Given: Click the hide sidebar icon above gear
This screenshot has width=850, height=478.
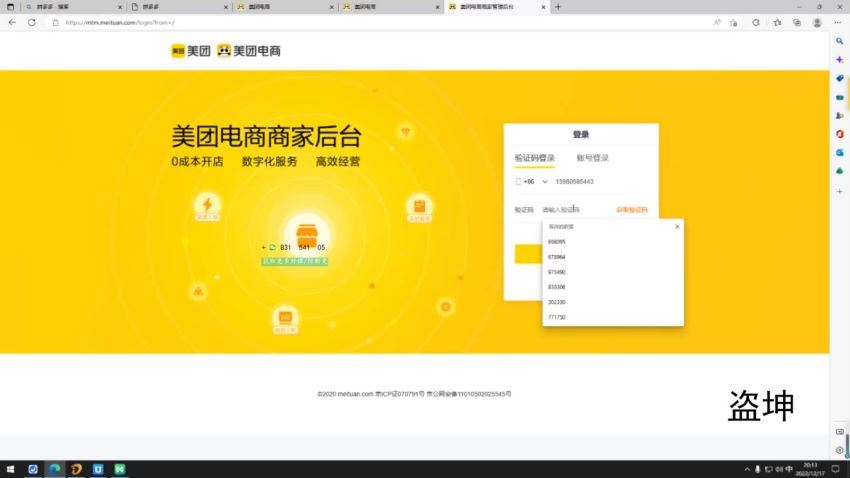Looking at the screenshot, I should tap(840, 431).
